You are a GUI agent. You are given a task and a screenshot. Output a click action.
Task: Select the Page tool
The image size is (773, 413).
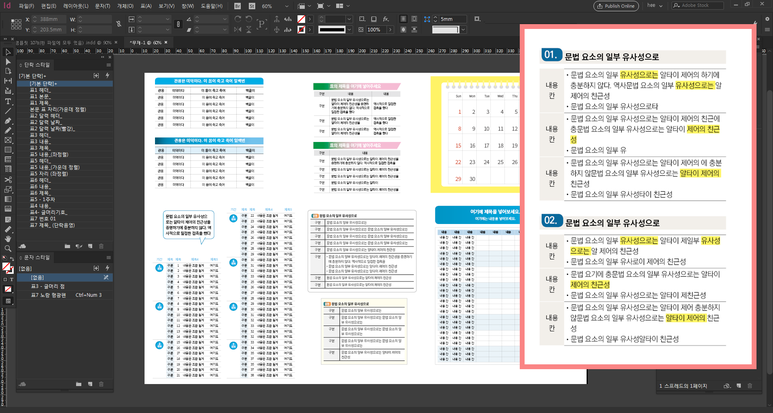coord(8,71)
